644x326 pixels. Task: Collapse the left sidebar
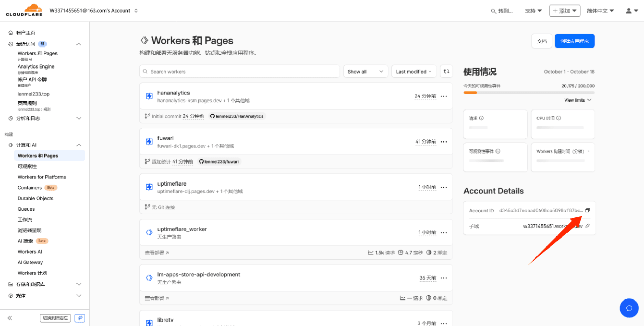click(9, 318)
